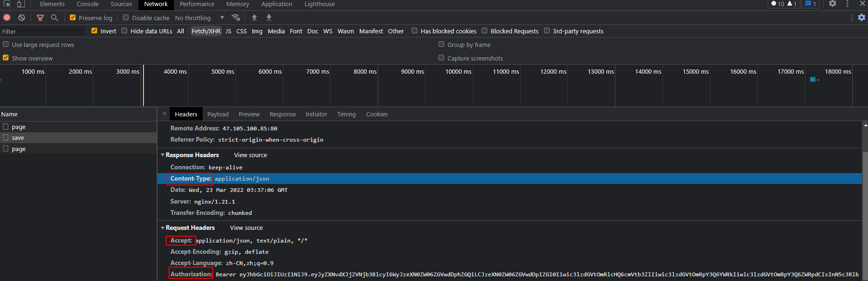Image resolution: width=868 pixels, height=281 pixels.
Task: Click the Filter text input
Action: pos(43,31)
